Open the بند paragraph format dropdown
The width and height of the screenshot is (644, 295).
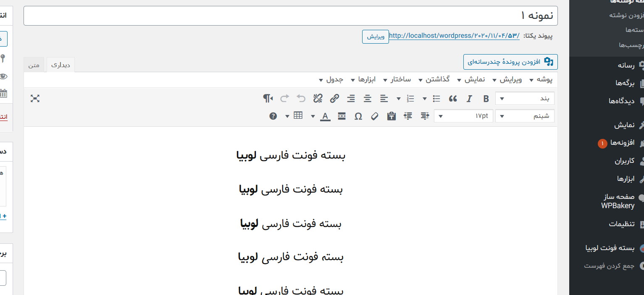[x=525, y=99]
